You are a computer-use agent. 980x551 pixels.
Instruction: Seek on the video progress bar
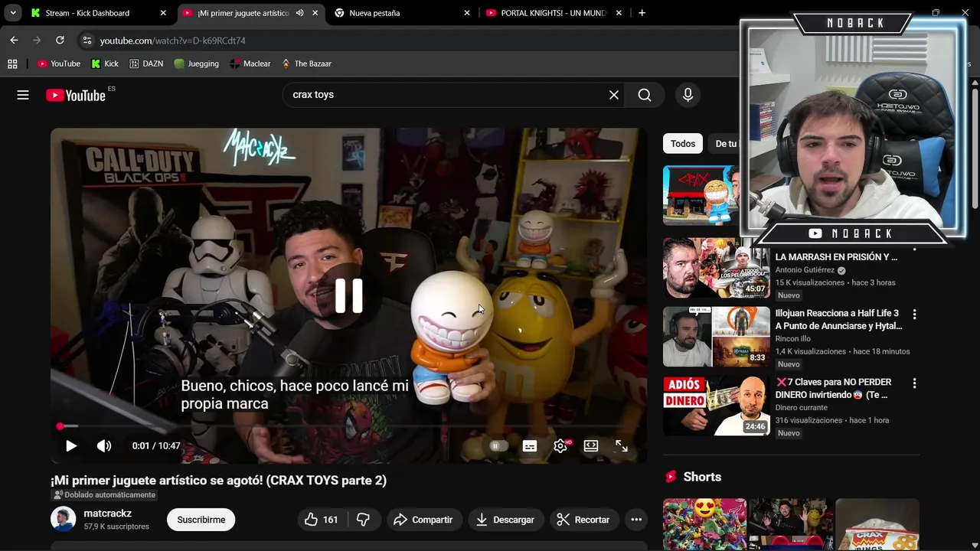(x=348, y=426)
